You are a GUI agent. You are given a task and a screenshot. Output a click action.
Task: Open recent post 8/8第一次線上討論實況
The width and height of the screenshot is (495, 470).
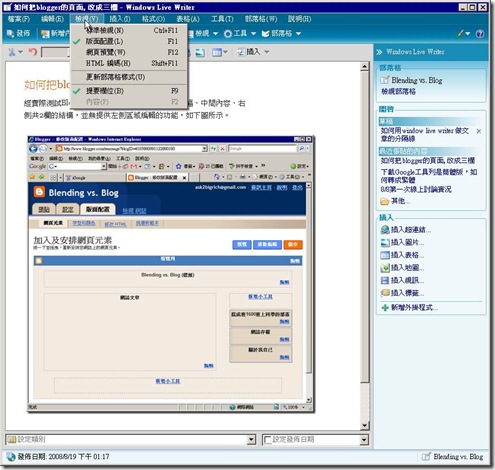click(416, 189)
